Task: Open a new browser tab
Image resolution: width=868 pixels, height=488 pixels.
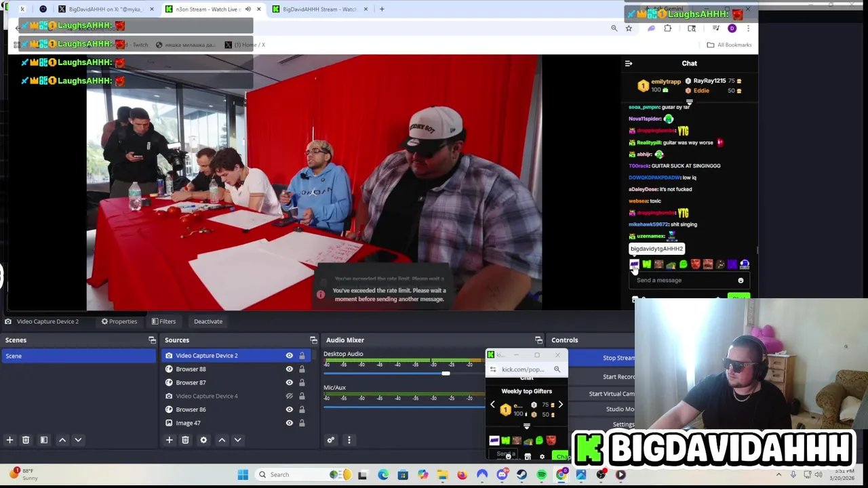Action: click(382, 9)
